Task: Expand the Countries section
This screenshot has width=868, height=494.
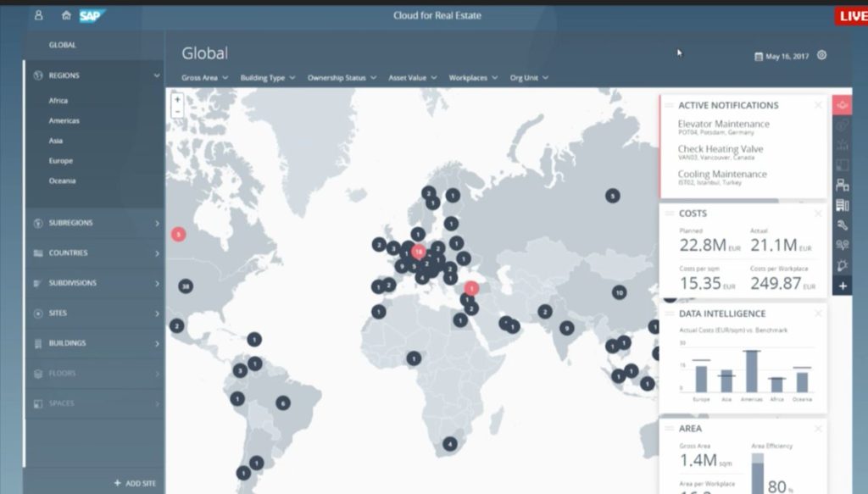Action: coord(95,253)
